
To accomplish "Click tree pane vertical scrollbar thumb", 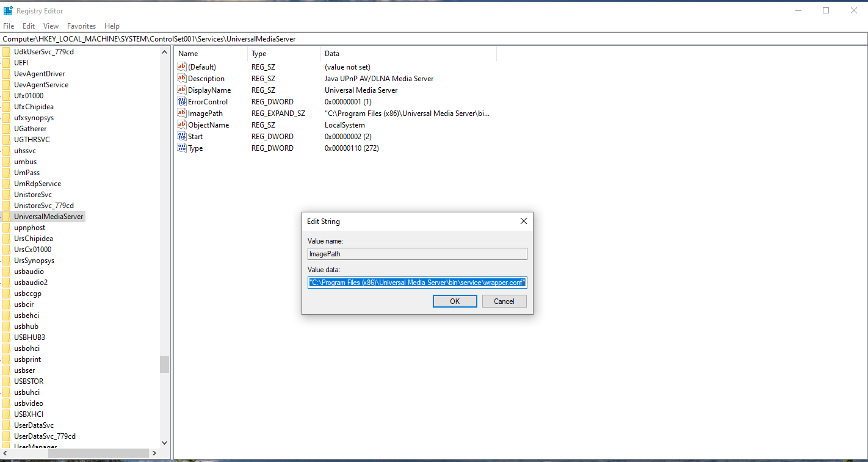I will [165, 364].
